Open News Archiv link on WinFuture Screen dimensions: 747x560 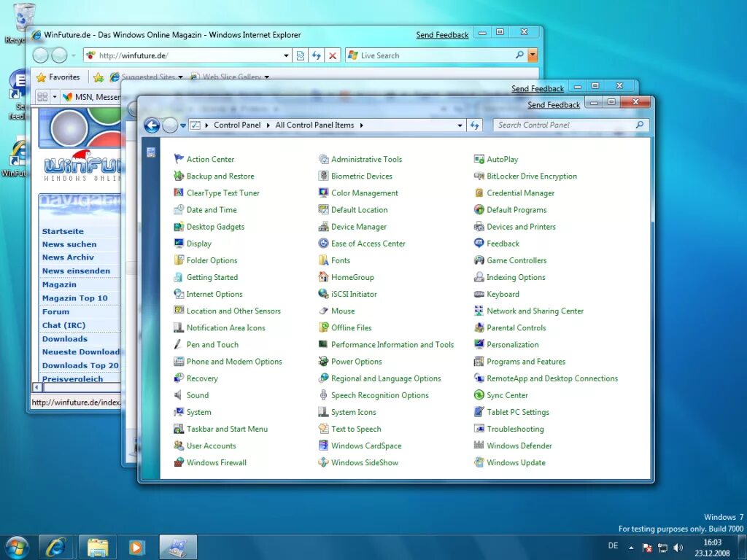click(68, 257)
